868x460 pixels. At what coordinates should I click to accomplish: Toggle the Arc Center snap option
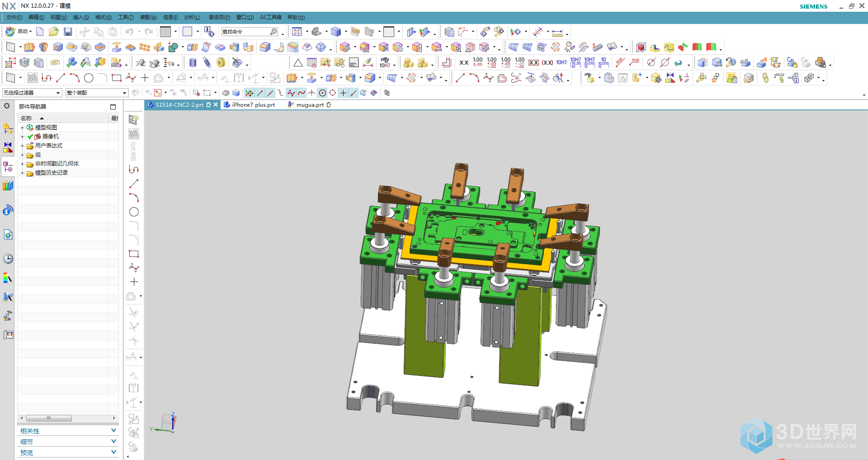click(x=322, y=93)
